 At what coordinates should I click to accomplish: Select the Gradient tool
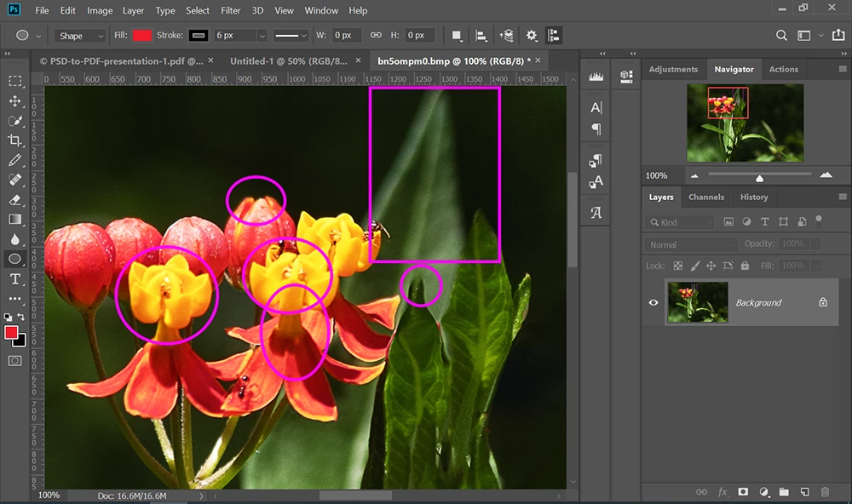click(14, 219)
